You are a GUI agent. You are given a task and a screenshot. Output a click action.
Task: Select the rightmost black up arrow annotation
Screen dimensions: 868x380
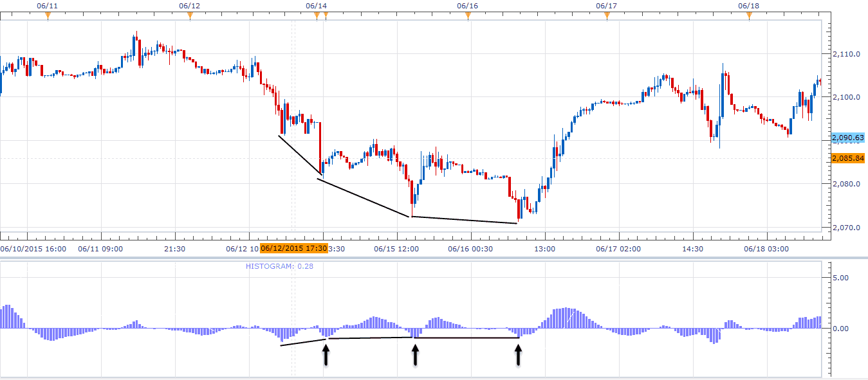click(519, 355)
